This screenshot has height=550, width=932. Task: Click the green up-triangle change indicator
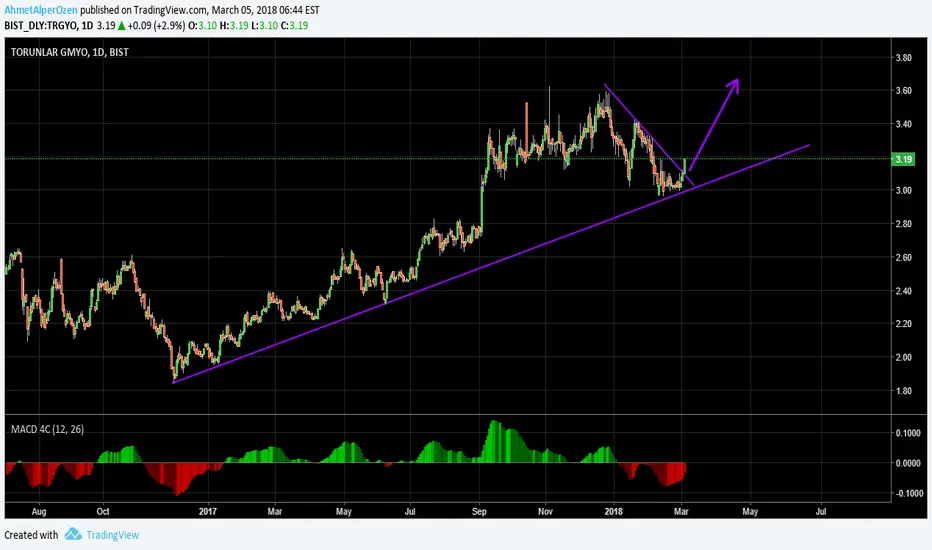121,26
